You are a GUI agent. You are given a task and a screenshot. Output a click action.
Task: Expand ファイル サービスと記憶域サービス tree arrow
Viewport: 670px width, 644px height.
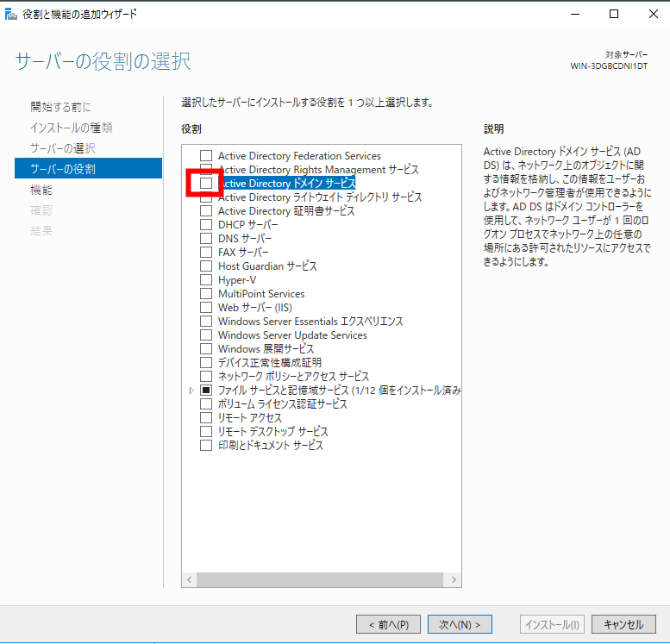pyautogui.click(x=191, y=391)
